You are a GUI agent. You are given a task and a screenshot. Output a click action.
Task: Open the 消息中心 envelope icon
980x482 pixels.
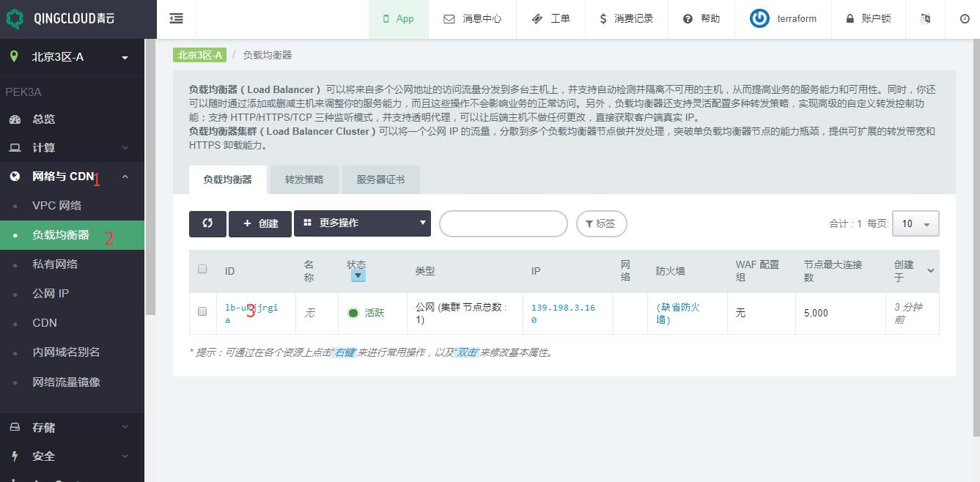point(449,19)
